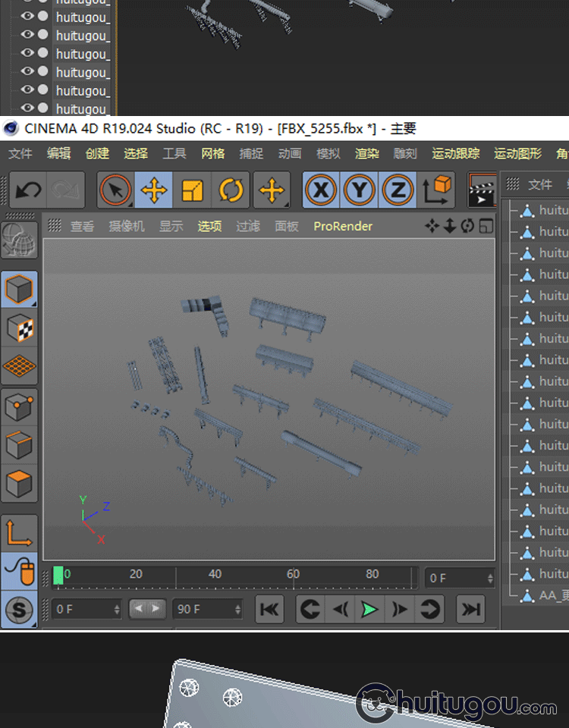Activate the Live Selection arrow tool
This screenshot has height=728, width=569.
(115, 190)
